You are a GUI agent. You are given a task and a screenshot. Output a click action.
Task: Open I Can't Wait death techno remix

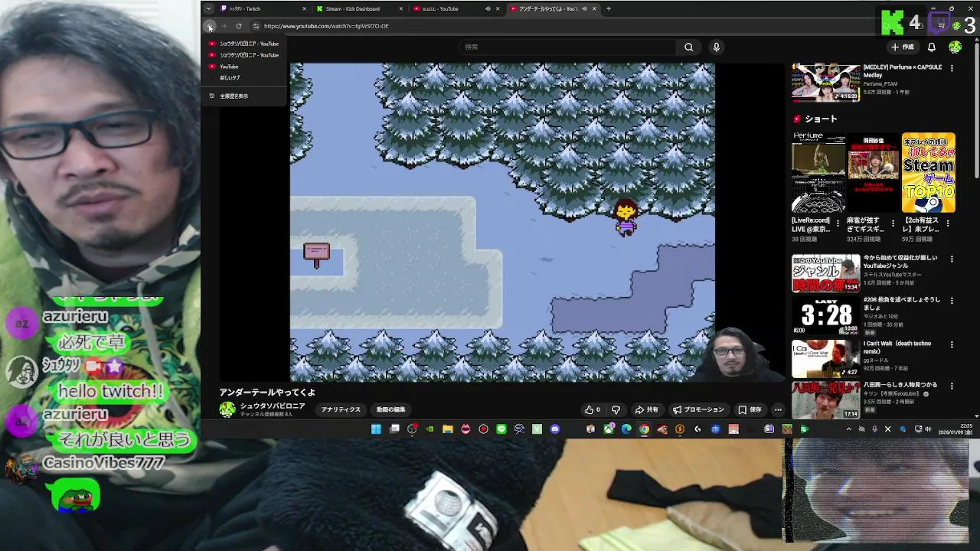coord(825,359)
